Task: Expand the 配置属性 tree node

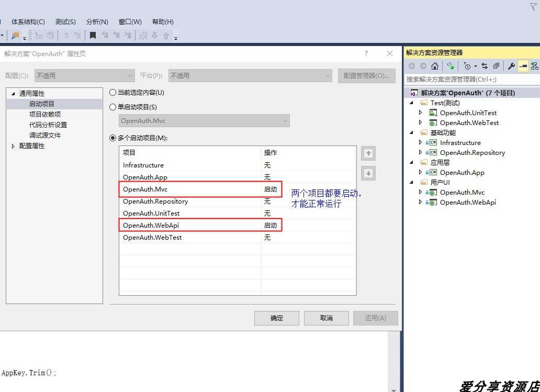Action: click(x=13, y=146)
